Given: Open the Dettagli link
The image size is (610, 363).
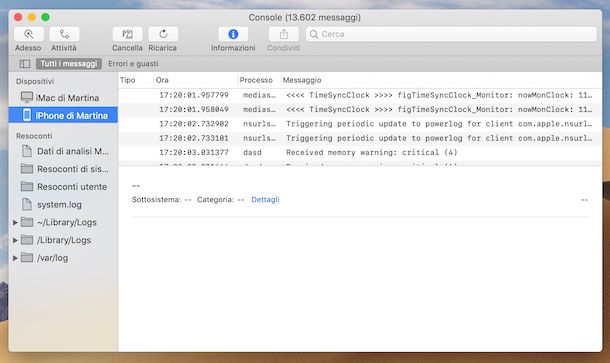Looking at the screenshot, I should pyautogui.click(x=265, y=200).
